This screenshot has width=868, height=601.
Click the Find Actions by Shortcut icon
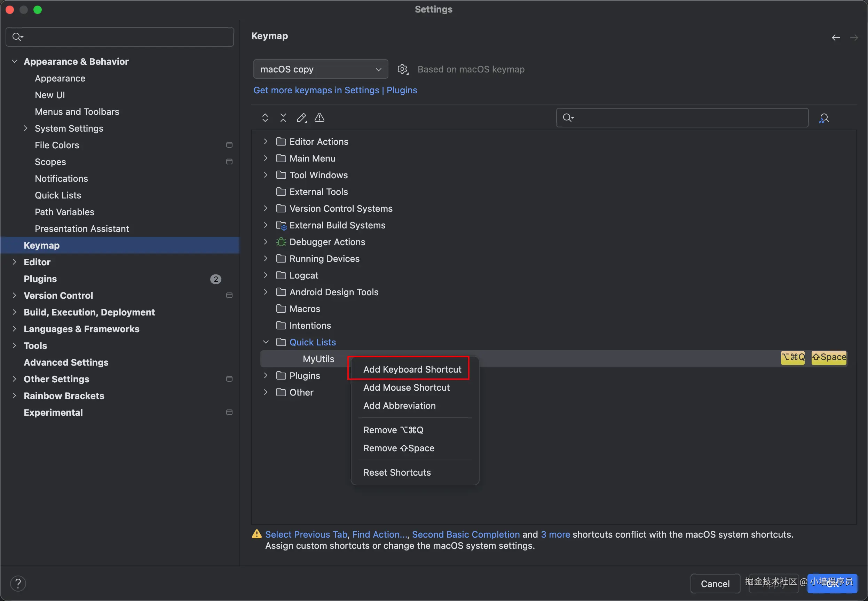tap(823, 118)
